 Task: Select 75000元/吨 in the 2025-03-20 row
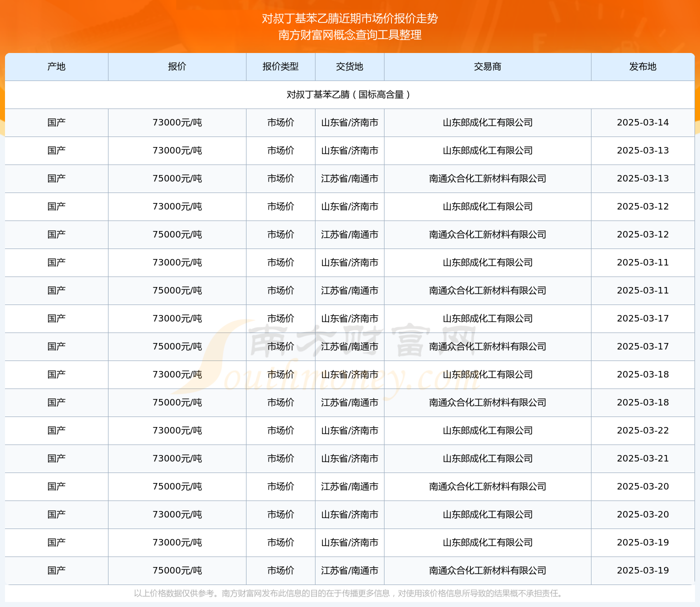(177, 486)
